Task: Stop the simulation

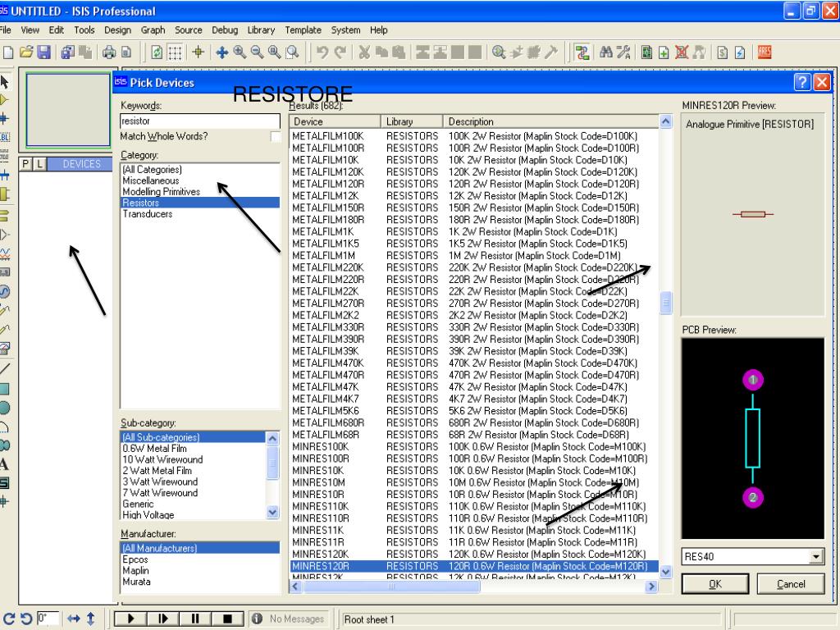Action: coord(227,619)
